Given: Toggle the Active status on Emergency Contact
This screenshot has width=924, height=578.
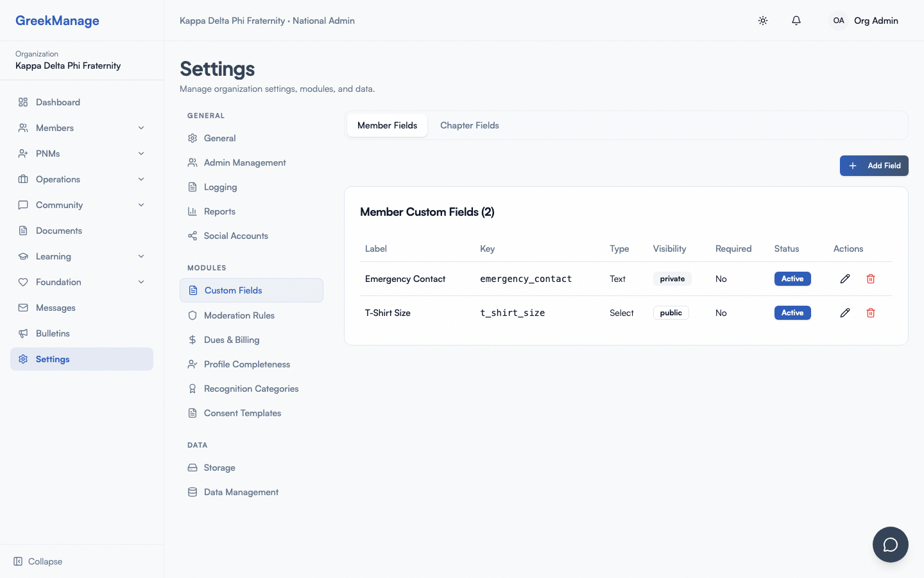Looking at the screenshot, I should (792, 279).
